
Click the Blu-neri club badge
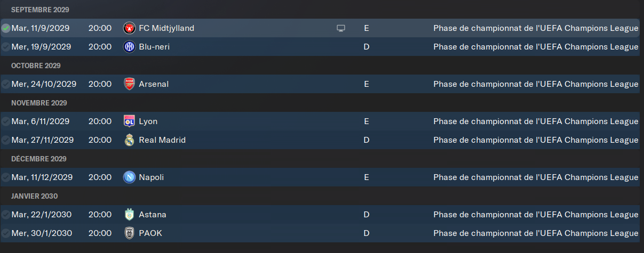tap(129, 47)
